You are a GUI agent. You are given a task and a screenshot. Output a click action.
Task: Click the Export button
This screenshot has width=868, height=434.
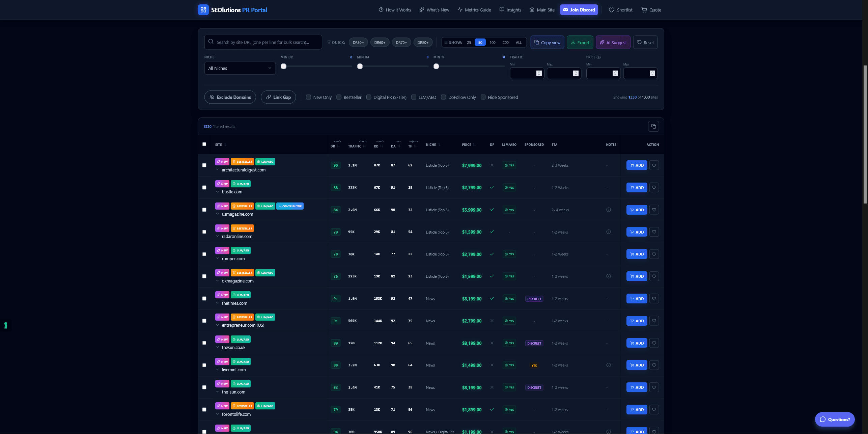(580, 43)
